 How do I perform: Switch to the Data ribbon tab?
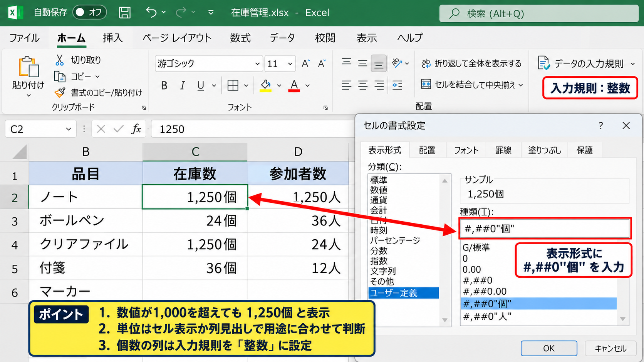pos(282,38)
